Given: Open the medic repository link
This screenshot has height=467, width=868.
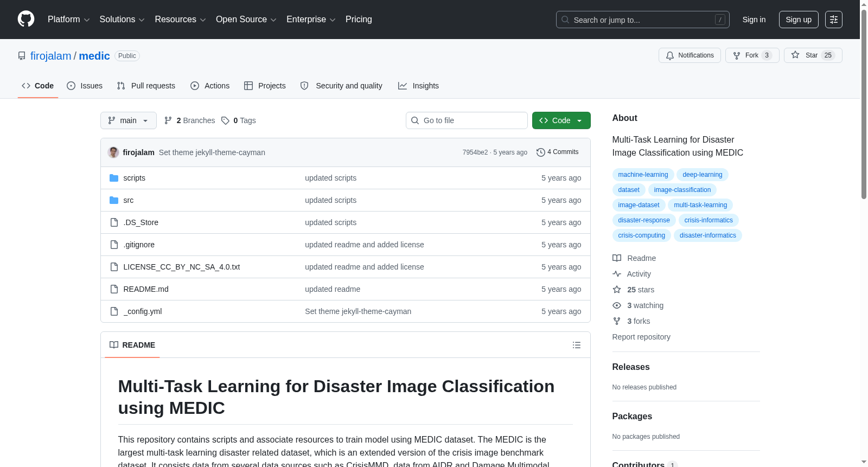Looking at the screenshot, I should point(94,56).
